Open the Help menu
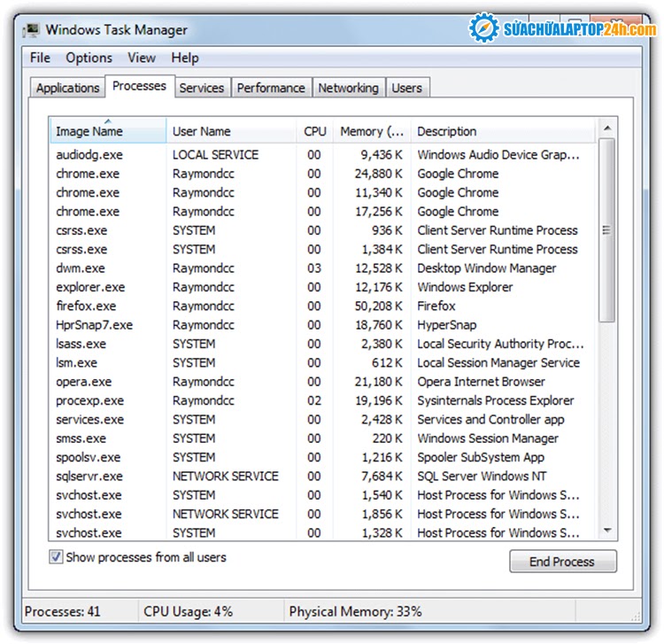Image resolution: width=664 pixels, height=644 pixels. click(x=185, y=58)
